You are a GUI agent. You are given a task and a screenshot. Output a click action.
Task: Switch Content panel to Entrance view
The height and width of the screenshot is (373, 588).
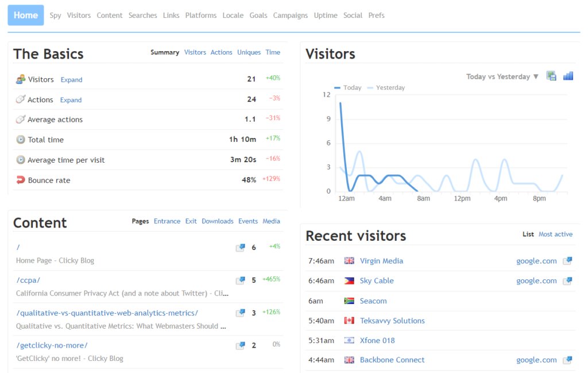(167, 221)
